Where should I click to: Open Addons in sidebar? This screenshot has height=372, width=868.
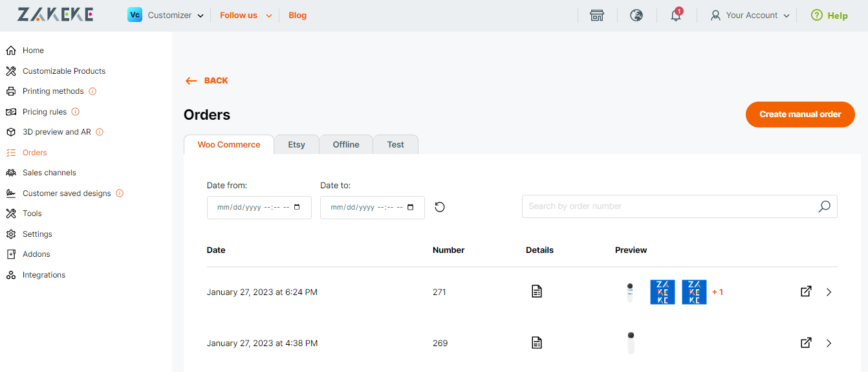point(36,254)
